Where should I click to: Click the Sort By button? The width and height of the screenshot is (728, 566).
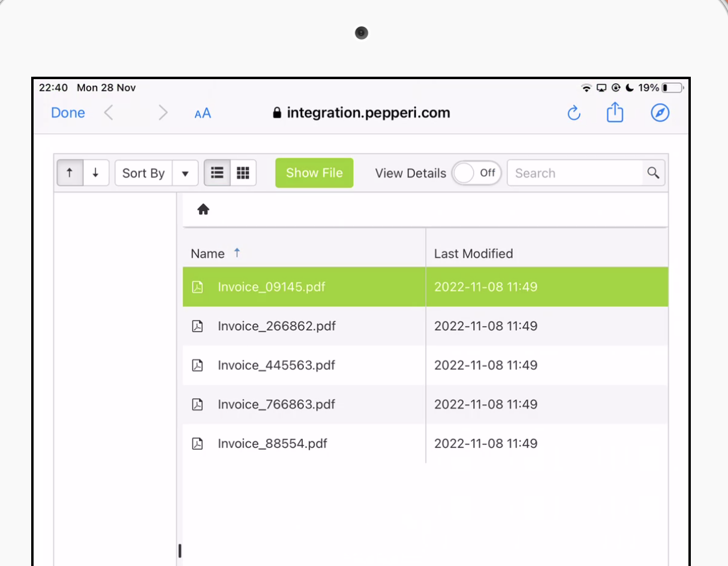[143, 173]
